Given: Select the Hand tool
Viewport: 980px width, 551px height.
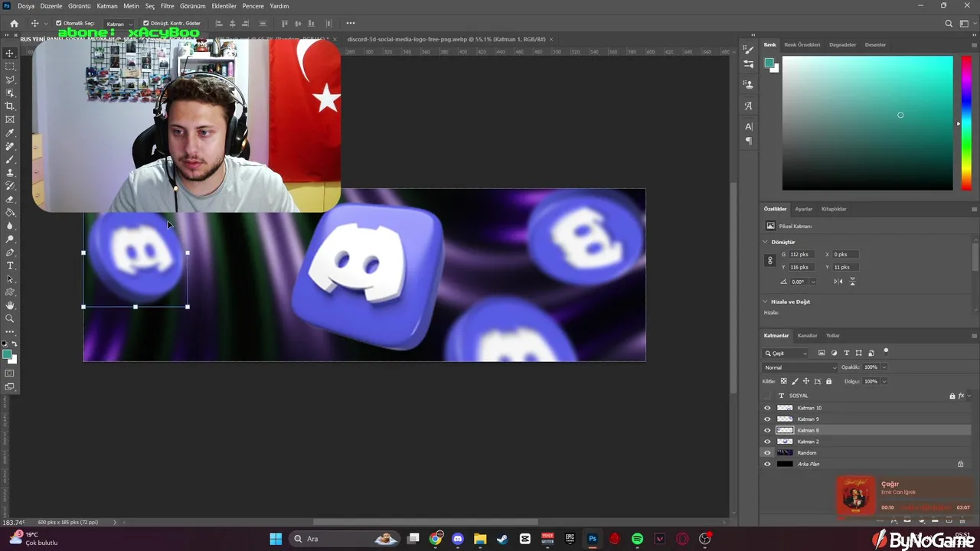Looking at the screenshot, I should [x=10, y=305].
